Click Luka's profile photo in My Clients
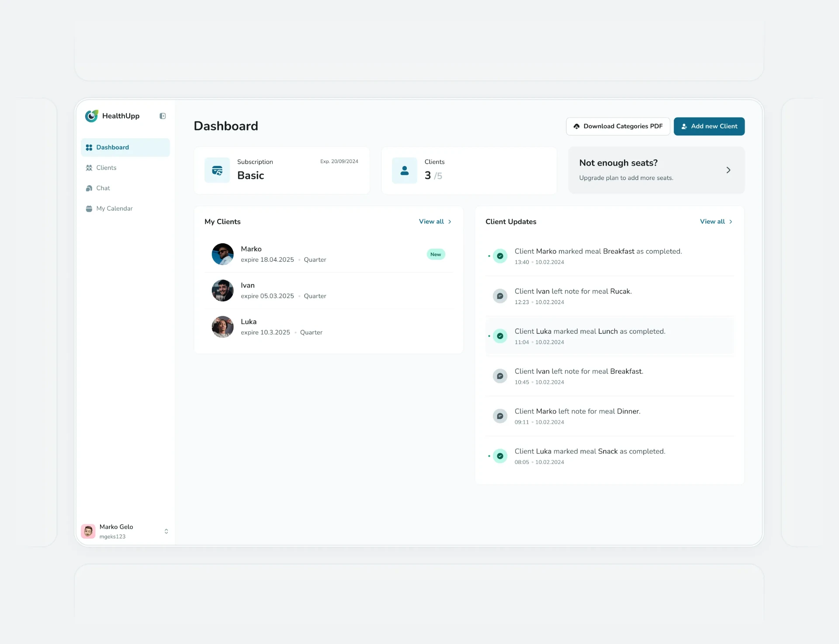Image resolution: width=839 pixels, height=644 pixels. 223,327
